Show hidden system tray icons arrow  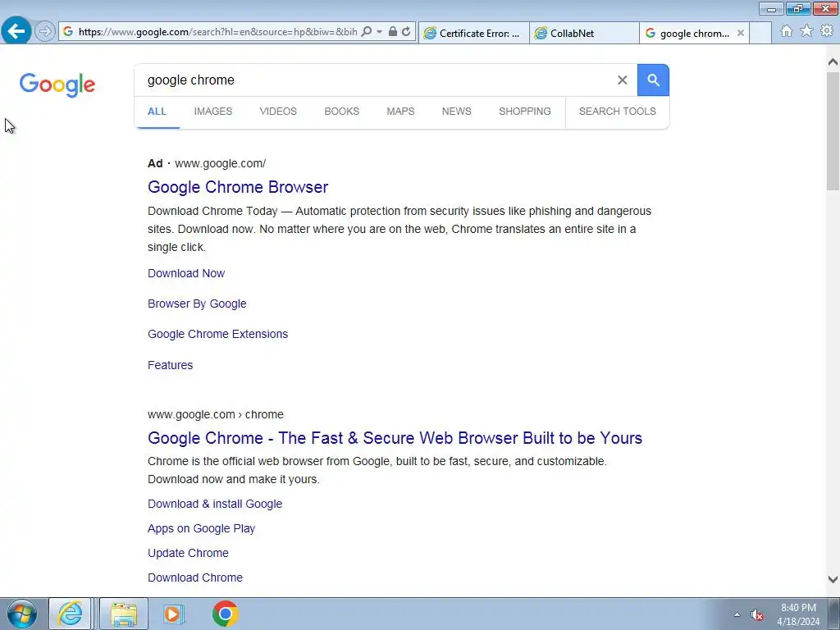[x=737, y=614]
